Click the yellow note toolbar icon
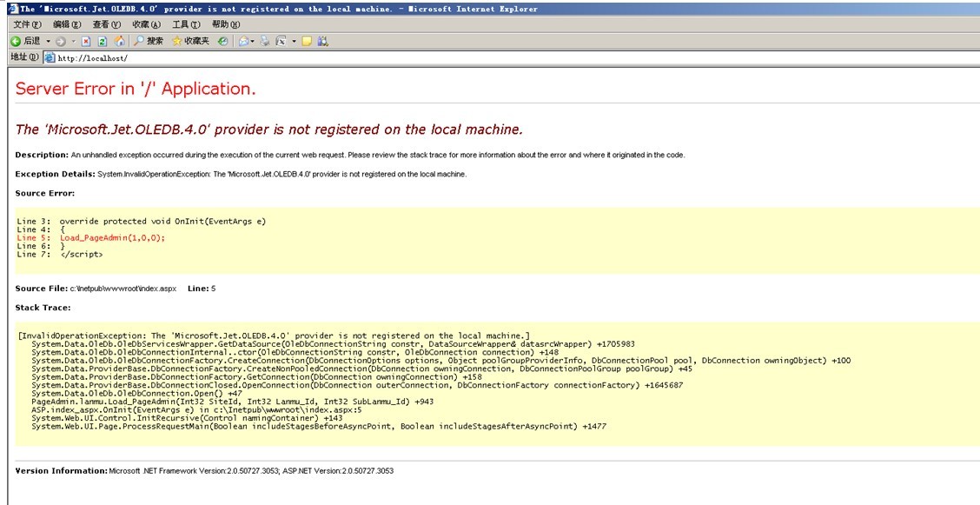This screenshot has width=980, height=505. [x=307, y=41]
